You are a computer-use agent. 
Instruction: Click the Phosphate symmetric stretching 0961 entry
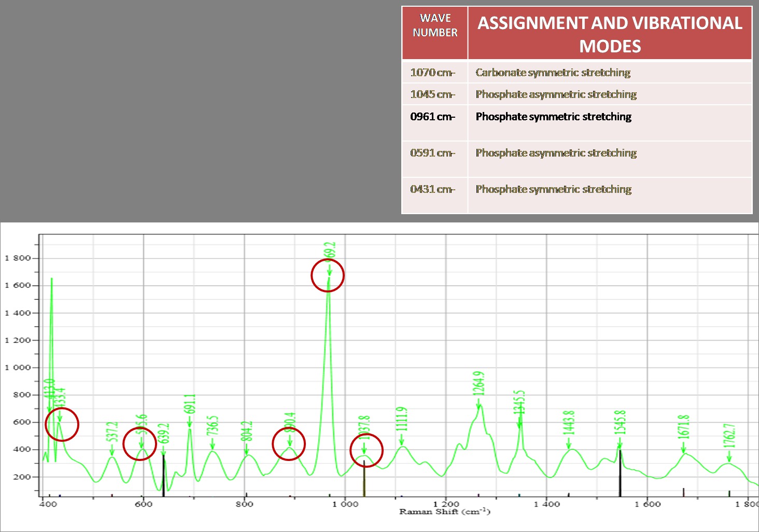(553, 117)
